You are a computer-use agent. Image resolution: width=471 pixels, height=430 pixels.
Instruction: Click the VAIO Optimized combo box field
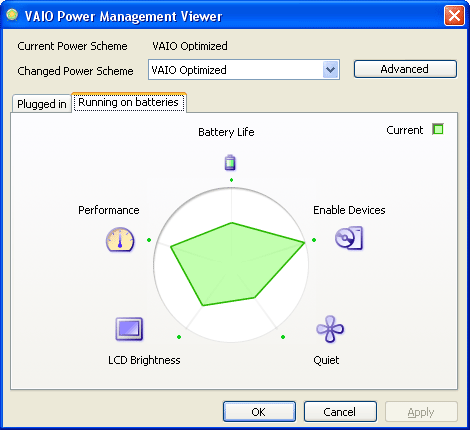pyautogui.click(x=244, y=70)
